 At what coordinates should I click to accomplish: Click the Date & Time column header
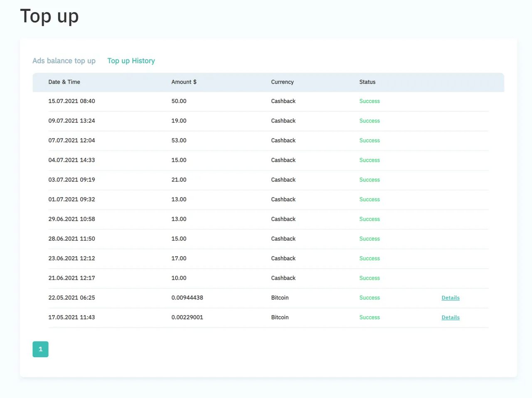[x=64, y=82]
